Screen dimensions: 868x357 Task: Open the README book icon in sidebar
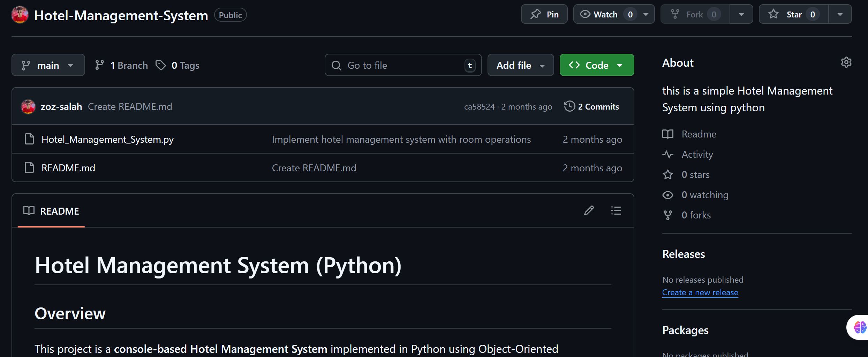(668, 134)
